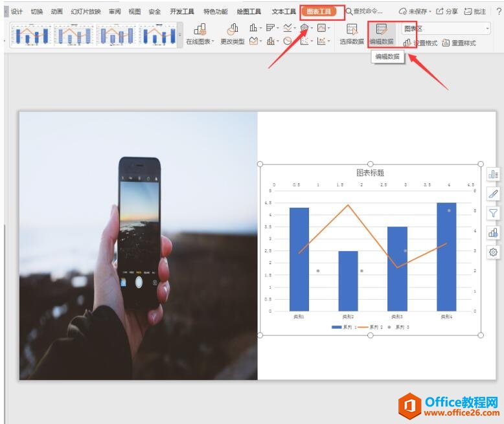The width and height of the screenshot is (504, 424).
Task: Insert a scatter chart from the ribbon
Action: (x=304, y=41)
